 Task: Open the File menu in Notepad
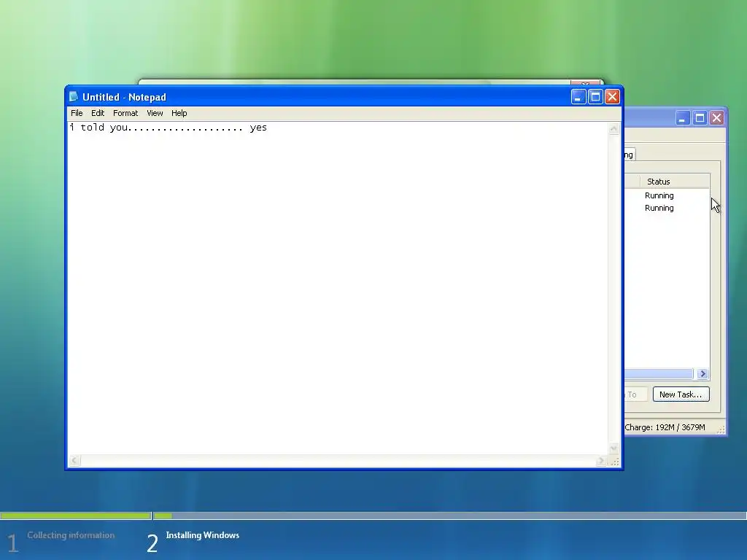77,113
